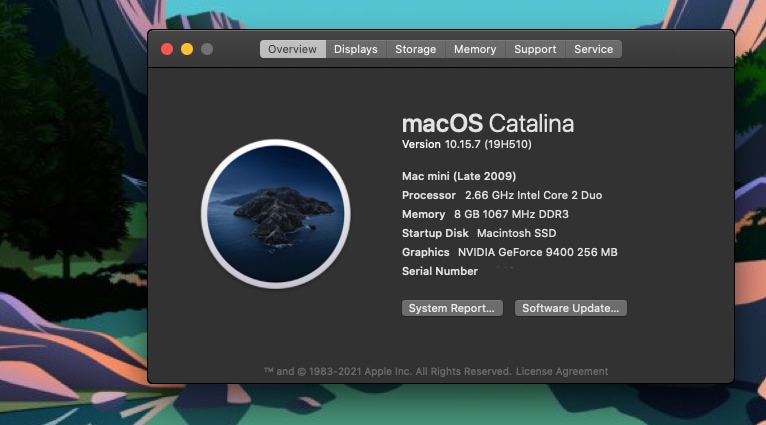The height and width of the screenshot is (425, 766).
Task: Click the Processor label
Action: click(x=428, y=195)
